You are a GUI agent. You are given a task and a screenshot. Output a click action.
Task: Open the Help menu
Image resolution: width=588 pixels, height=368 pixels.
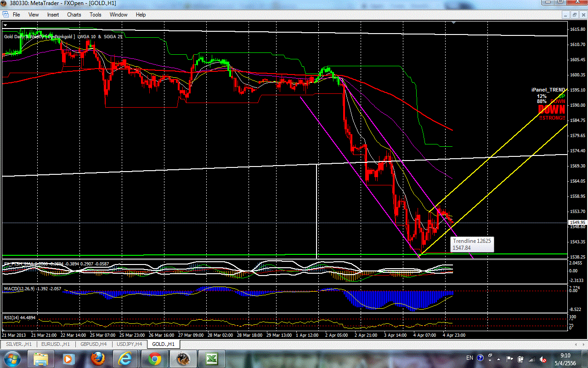point(141,15)
